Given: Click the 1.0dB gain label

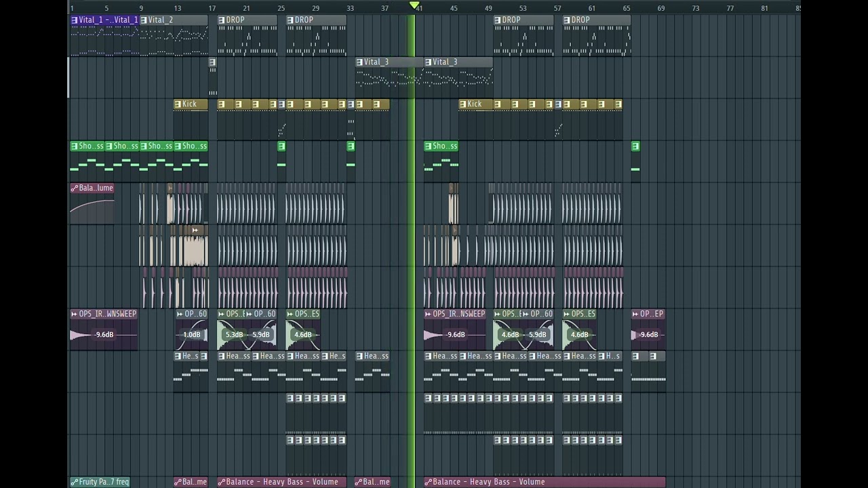Looking at the screenshot, I should (192, 334).
